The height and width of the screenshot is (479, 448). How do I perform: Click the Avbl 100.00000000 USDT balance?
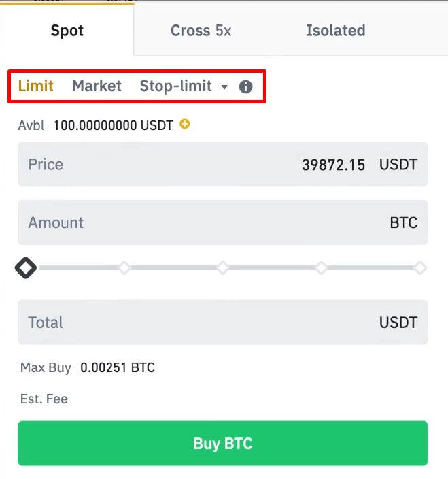[x=113, y=125]
